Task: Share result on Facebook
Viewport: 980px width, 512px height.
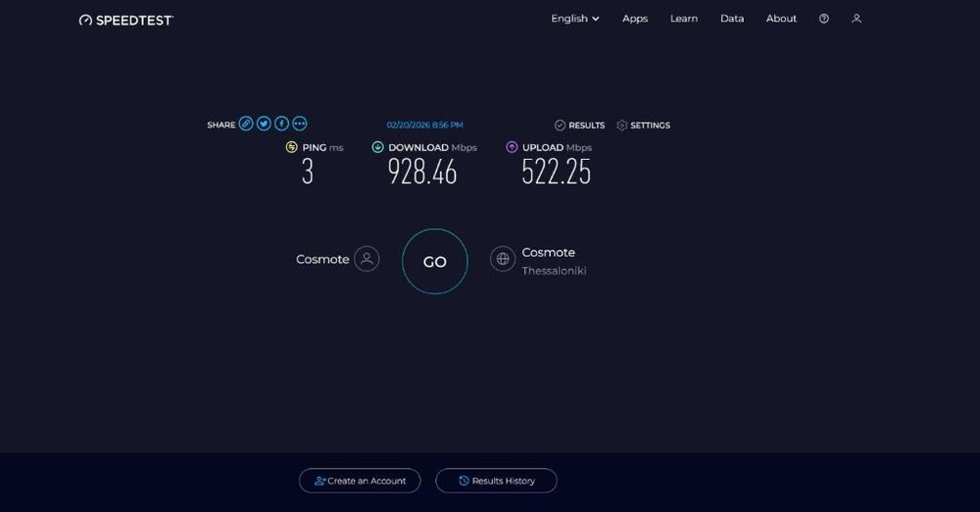Action: point(282,124)
